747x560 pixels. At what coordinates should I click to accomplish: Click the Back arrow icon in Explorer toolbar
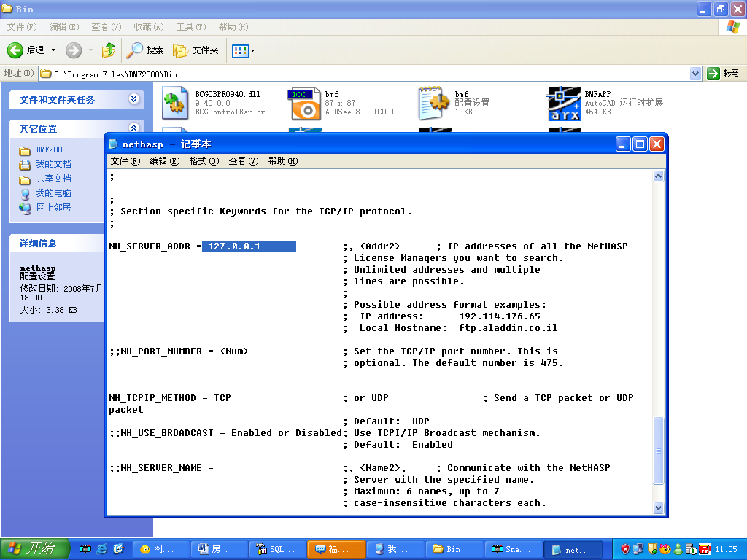click(x=15, y=50)
